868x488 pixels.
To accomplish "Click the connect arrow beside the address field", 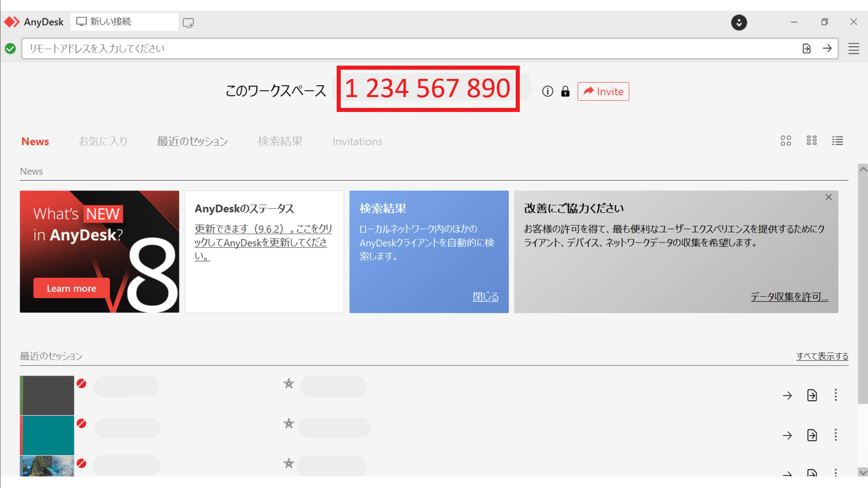I will [828, 49].
